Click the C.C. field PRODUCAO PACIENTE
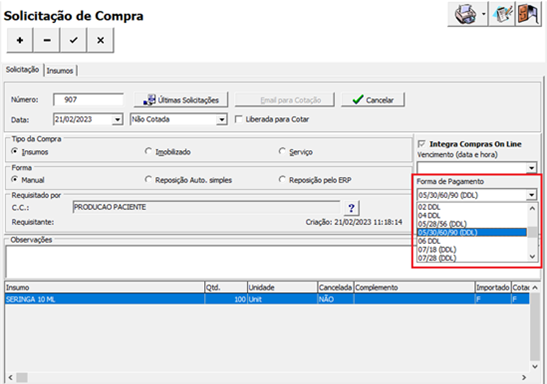This screenshot has height=384, width=547. [x=206, y=207]
